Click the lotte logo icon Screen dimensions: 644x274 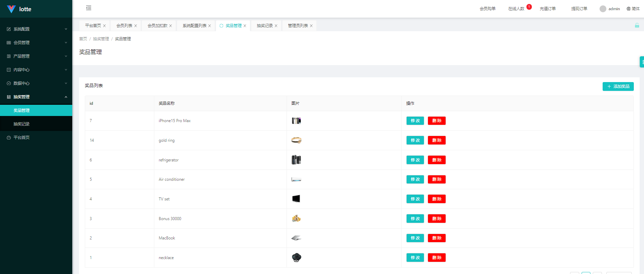11,9
